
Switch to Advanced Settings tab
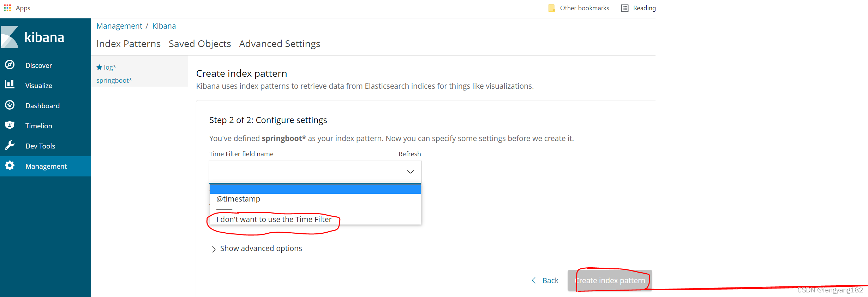[280, 44]
